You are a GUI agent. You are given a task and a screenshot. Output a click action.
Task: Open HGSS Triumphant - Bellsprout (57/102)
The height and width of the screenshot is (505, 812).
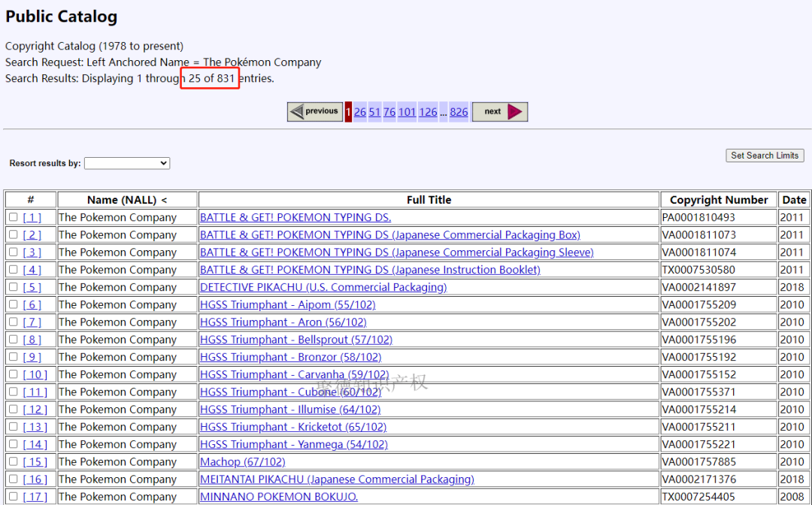[x=296, y=340]
